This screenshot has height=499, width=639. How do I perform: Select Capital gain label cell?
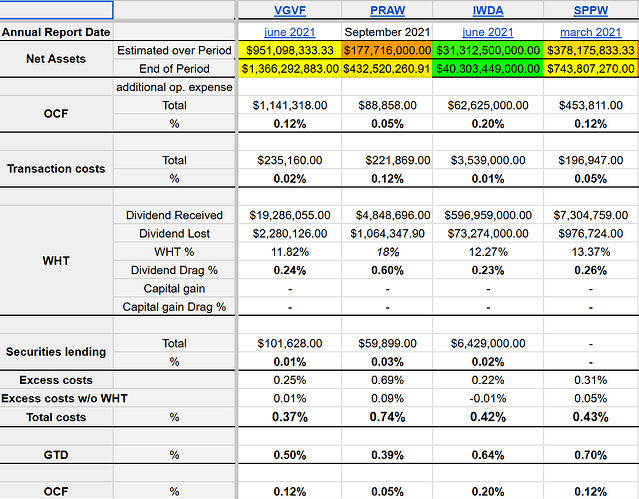[x=174, y=289]
